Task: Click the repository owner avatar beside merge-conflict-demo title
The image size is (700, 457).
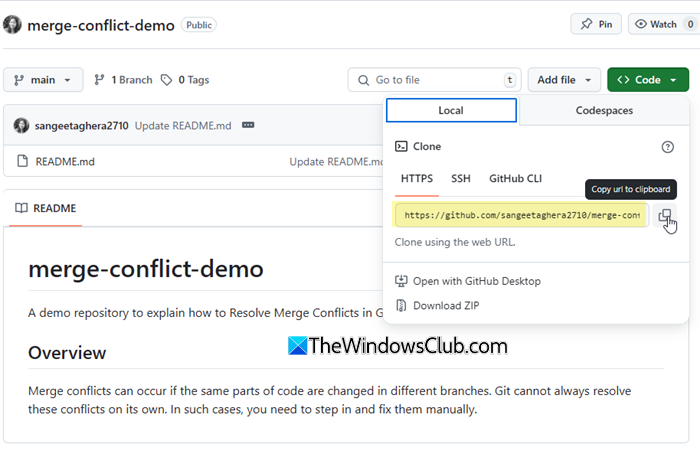Action: point(12,25)
